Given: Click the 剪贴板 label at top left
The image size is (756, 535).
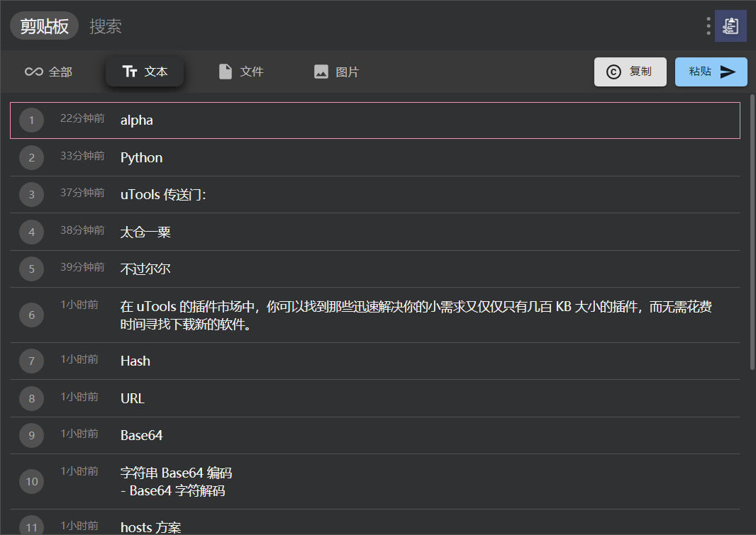Looking at the screenshot, I should click(44, 26).
